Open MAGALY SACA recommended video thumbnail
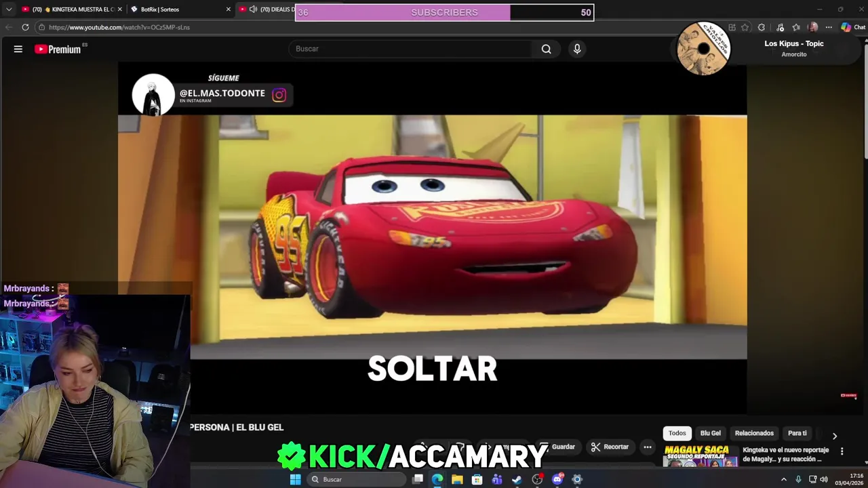The image size is (868, 488). point(701,456)
